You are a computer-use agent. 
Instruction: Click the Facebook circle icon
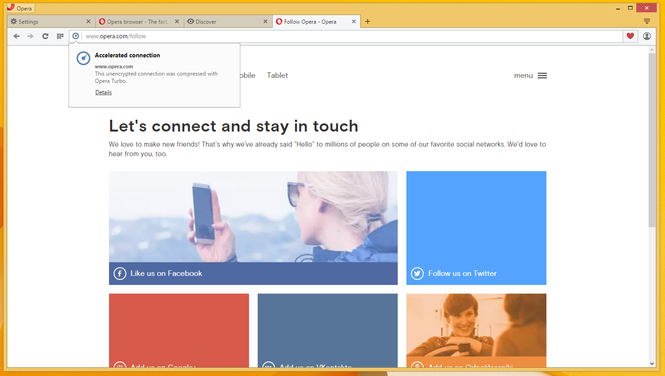click(120, 273)
